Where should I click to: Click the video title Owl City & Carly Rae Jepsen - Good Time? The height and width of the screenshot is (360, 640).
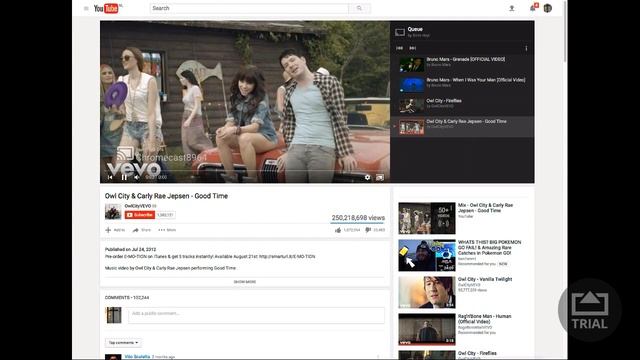(x=166, y=196)
